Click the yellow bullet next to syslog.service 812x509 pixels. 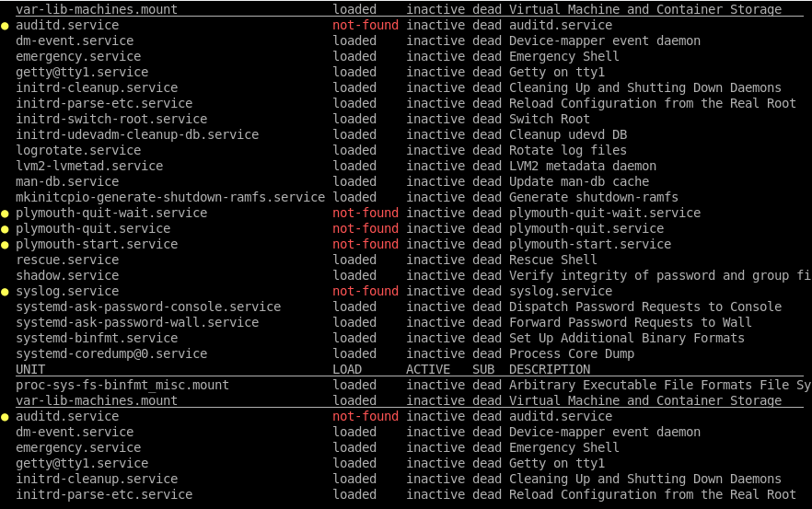tap(5, 292)
